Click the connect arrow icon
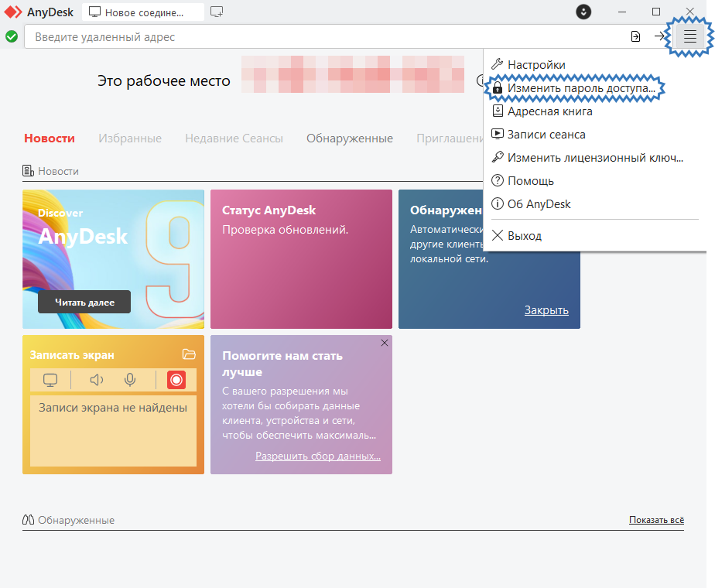715x588 pixels. [x=660, y=36]
